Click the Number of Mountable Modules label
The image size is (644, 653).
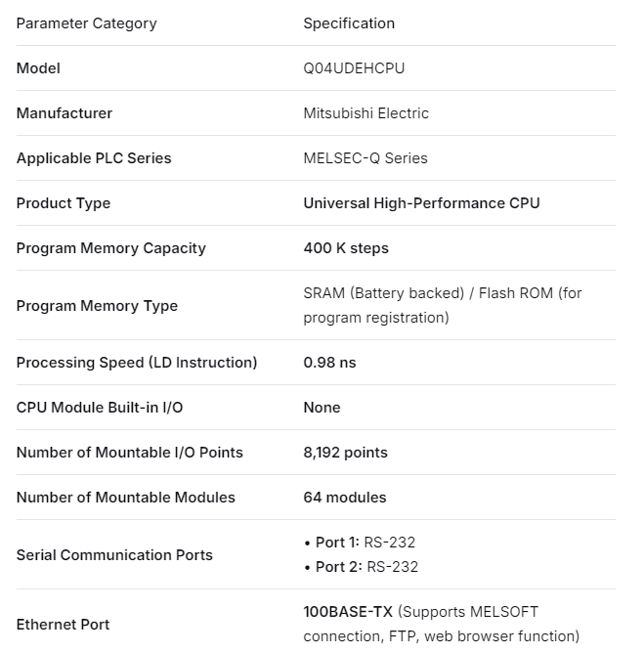tap(125, 498)
